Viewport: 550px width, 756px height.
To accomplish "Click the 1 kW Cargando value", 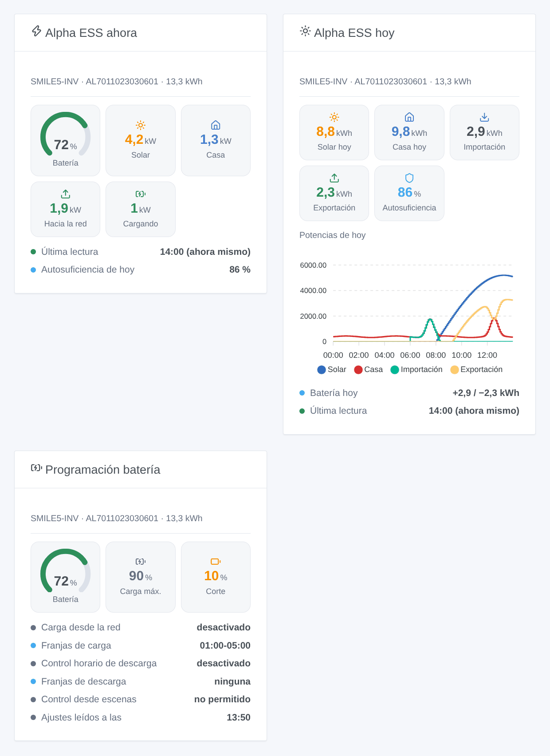I will pyautogui.click(x=141, y=209).
